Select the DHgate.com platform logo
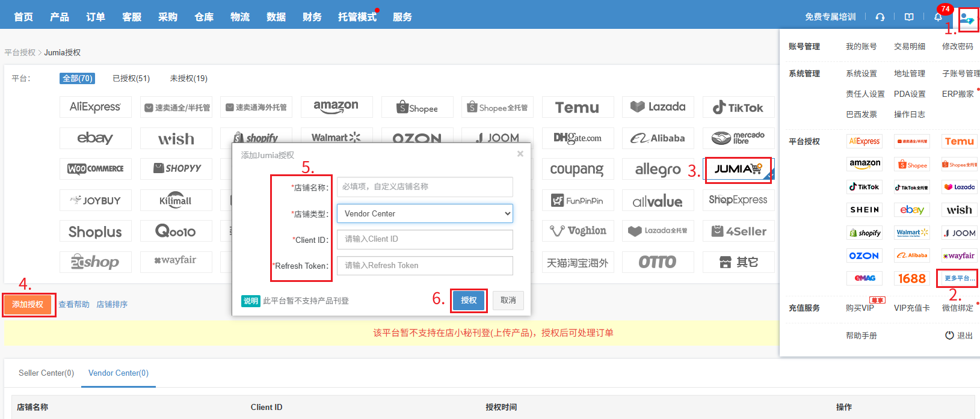Viewport: 980px width, 419px height. tap(578, 138)
